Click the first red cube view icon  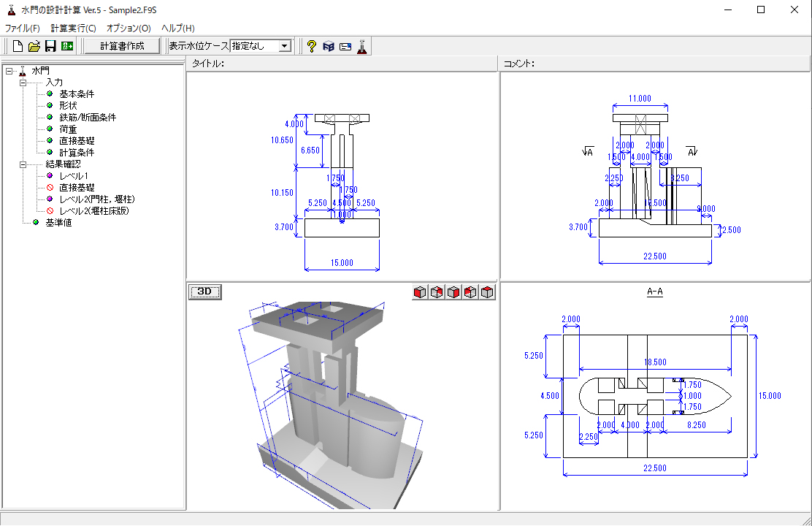click(419, 292)
